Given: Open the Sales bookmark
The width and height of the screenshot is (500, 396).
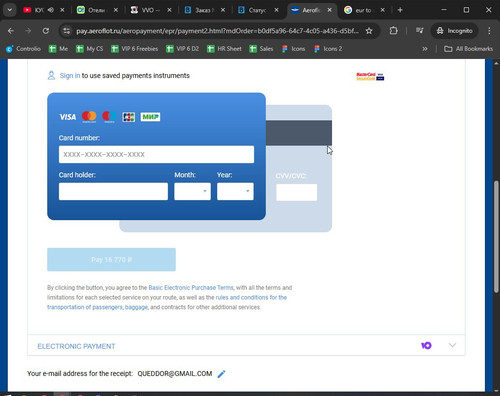Looking at the screenshot, I should 262,49.
